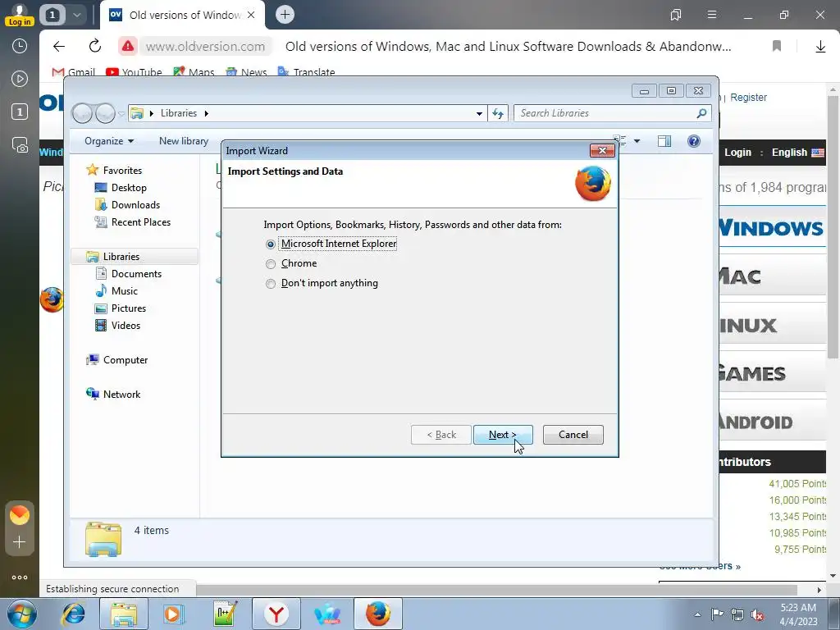The image size is (840, 630).
Task: Select Network in the navigation pane
Action: (x=121, y=395)
